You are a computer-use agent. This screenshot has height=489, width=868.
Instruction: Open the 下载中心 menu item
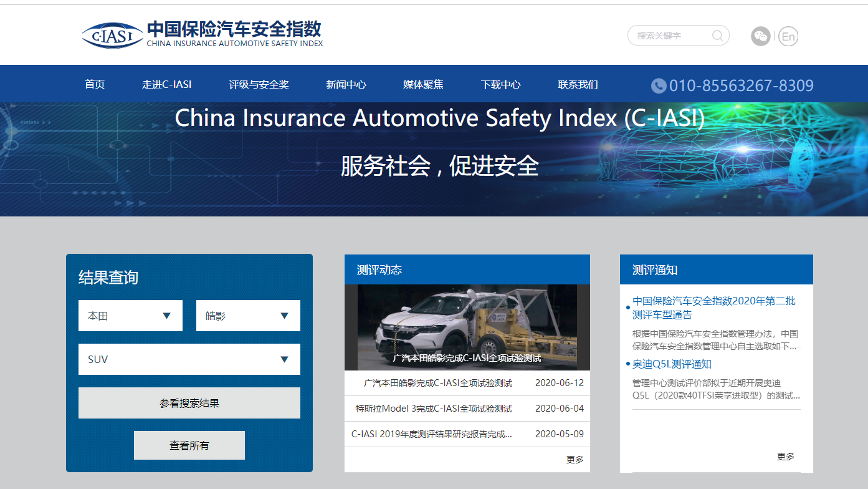[500, 84]
